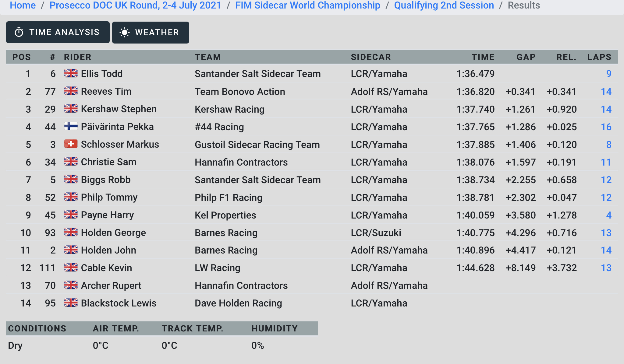Image resolution: width=624 pixels, height=364 pixels.
Task: Open Ellis Todd's 9 laps link
Action: click(x=609, y=74)
